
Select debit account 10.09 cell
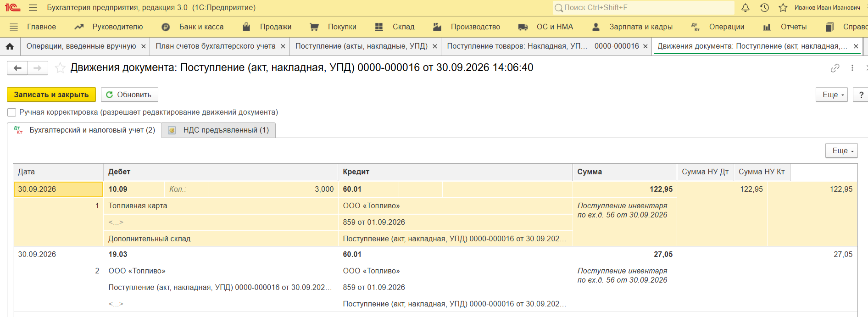134,189
